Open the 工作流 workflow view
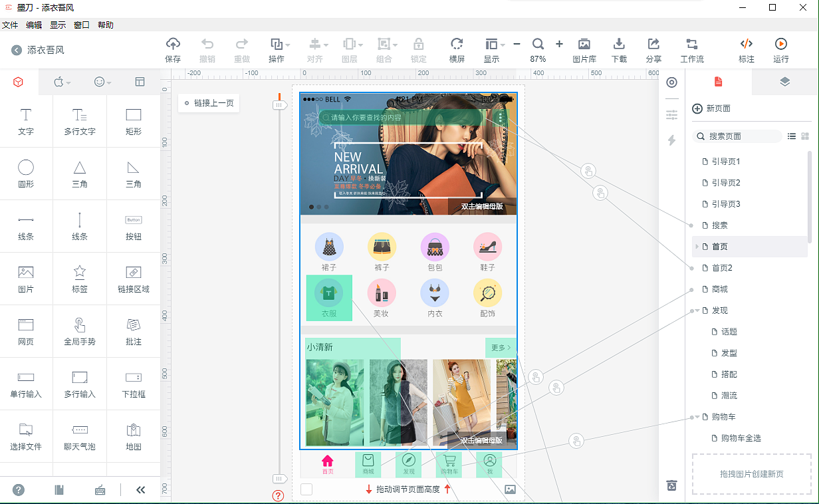 point(692,50)
